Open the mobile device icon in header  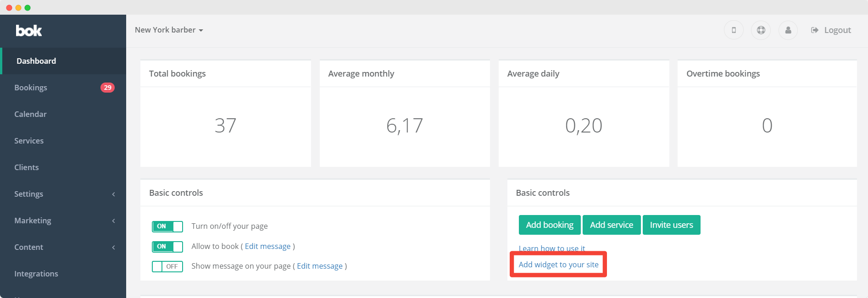click(734, 30)
